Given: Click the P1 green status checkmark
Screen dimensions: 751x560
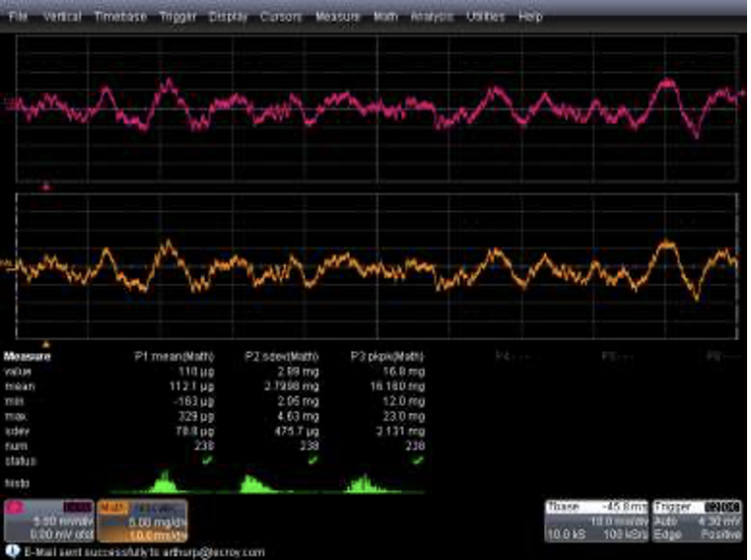Looking at the screenshot, I should click(x=205, y=459).
